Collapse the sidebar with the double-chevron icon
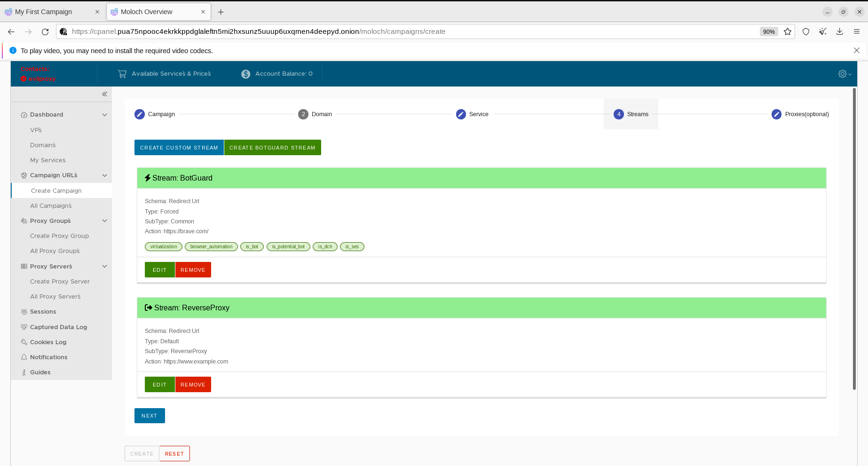 coord(104,94)
